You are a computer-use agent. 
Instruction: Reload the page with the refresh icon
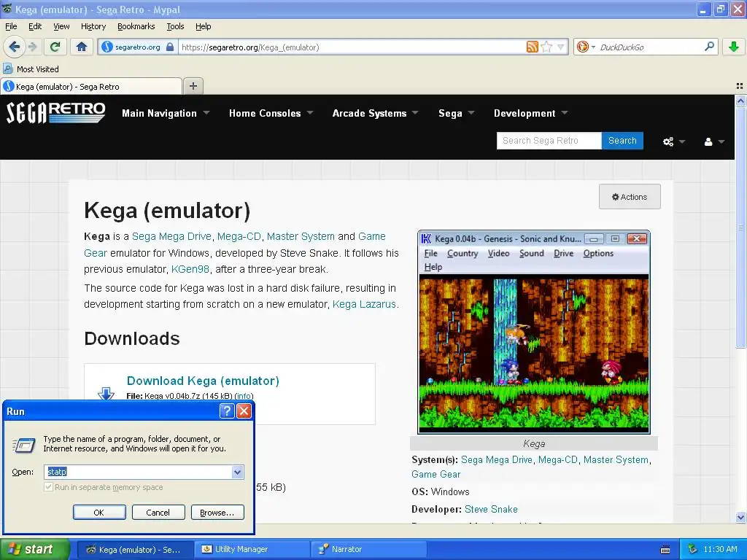[55, 47]
